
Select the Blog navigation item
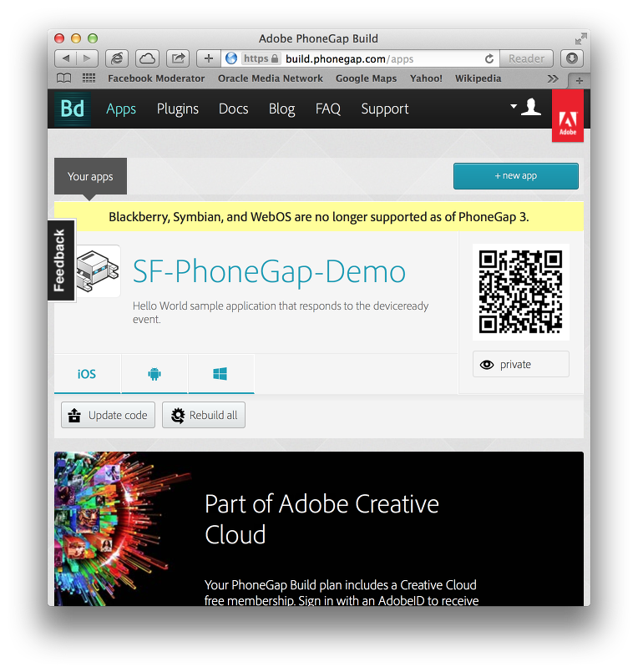281,109
